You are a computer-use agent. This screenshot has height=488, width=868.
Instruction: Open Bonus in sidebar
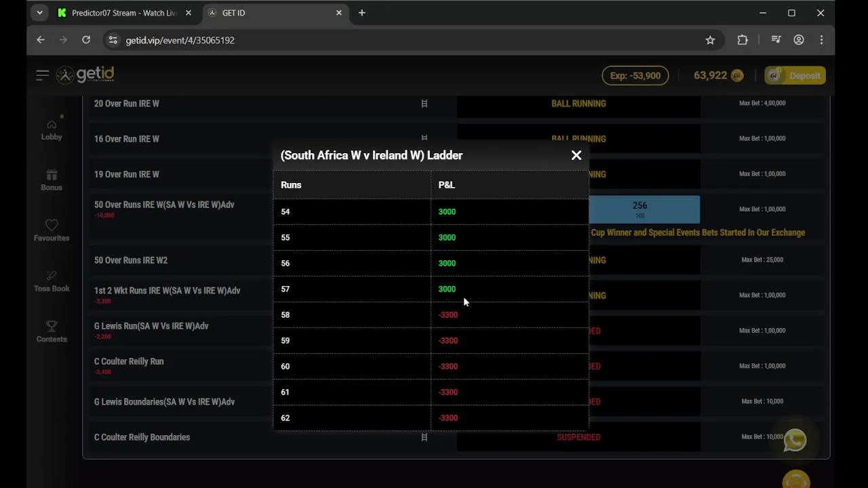[x=52, y=180]
